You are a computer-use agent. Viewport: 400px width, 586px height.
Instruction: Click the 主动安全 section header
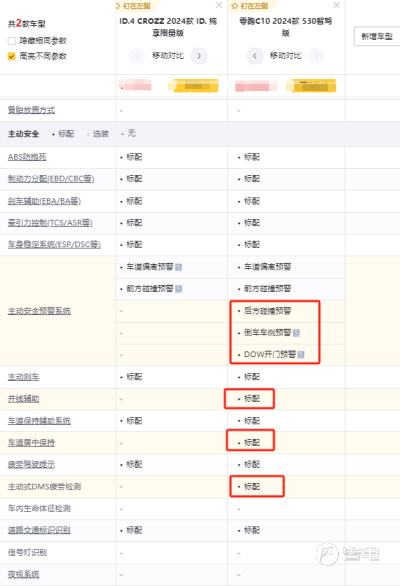coord(24,134)
